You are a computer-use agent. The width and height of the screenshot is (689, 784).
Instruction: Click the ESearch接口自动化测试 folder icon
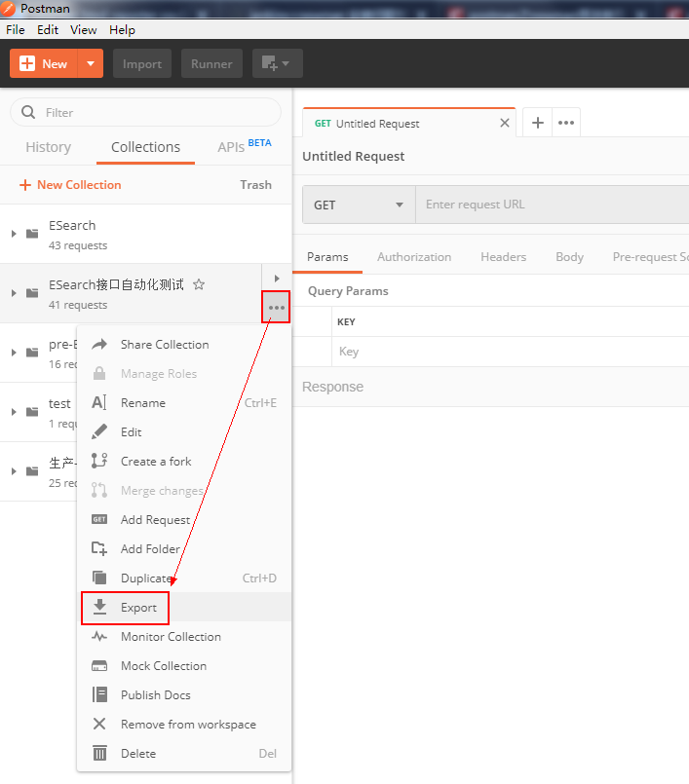pos(32,293)
